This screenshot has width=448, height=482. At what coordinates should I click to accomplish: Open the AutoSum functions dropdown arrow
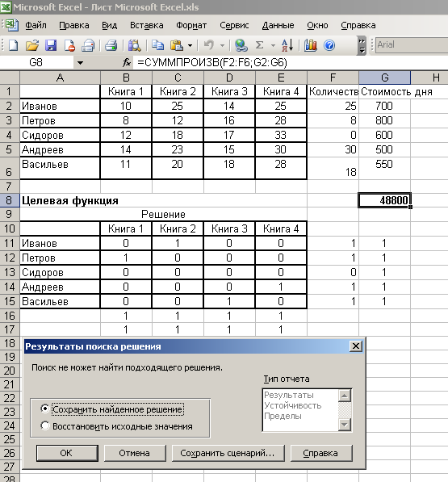(273, 45)
